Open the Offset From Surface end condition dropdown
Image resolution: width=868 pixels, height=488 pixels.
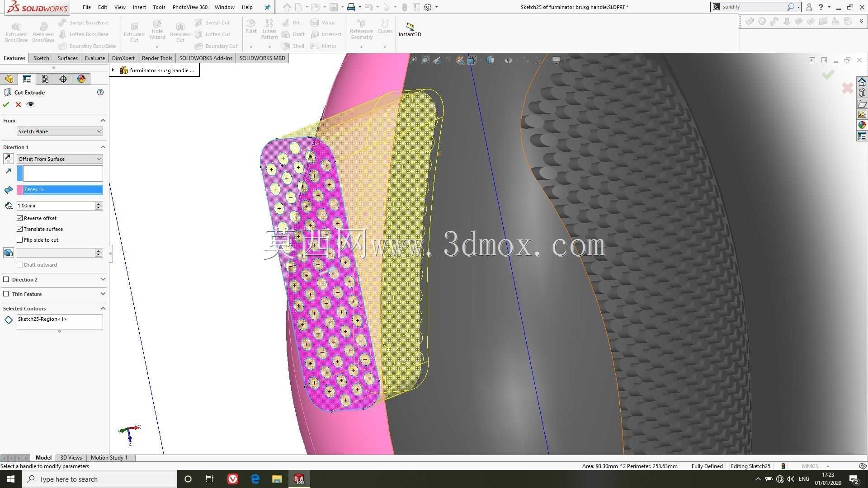click(60, 159)
